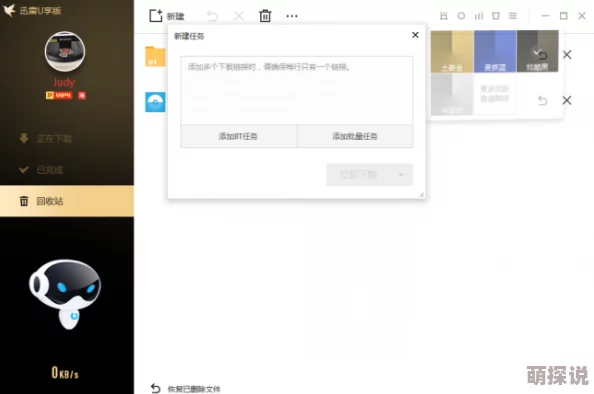Select the 炫酷黑 black skin swatch

pos(538,51)
